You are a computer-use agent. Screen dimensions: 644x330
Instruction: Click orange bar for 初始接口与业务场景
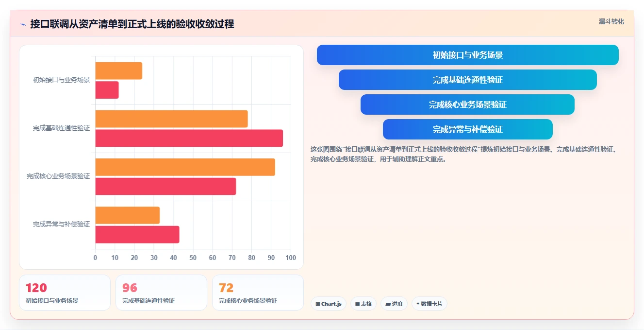tap(118, 71)
